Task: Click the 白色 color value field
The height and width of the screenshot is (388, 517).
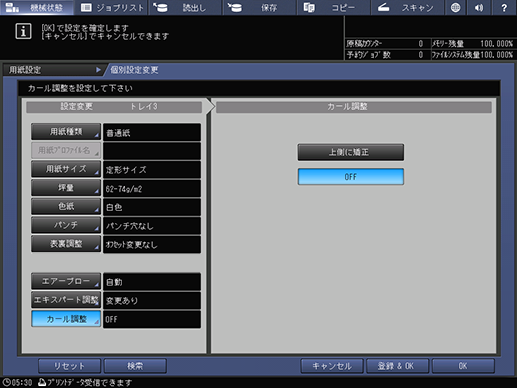Action: coord(152,207)
